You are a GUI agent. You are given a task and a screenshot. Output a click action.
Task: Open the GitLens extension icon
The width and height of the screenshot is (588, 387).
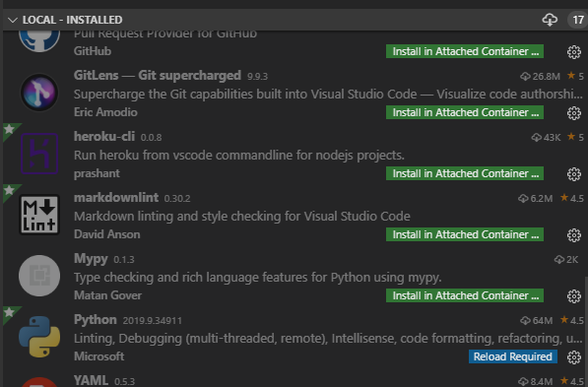pyautogui.click(x=39, y=93)
